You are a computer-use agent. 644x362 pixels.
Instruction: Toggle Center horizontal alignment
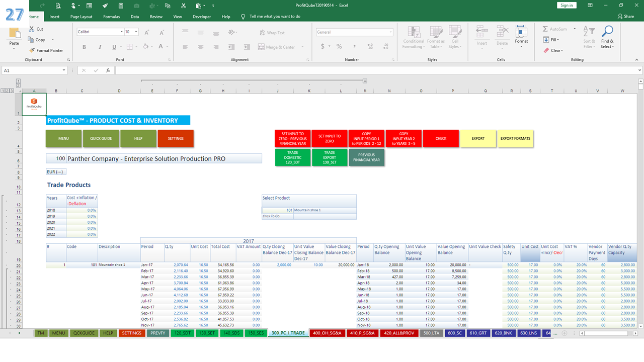[x=201, y=47]
